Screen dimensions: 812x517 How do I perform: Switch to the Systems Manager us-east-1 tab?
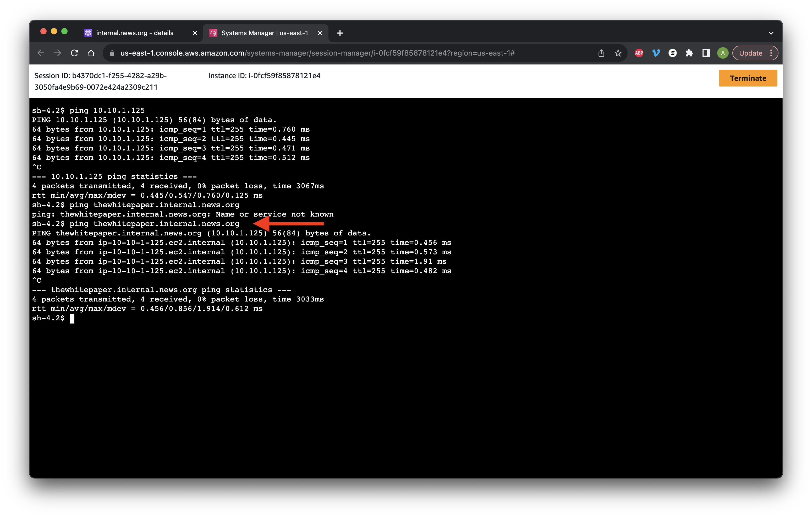click(x=265, y=33)
